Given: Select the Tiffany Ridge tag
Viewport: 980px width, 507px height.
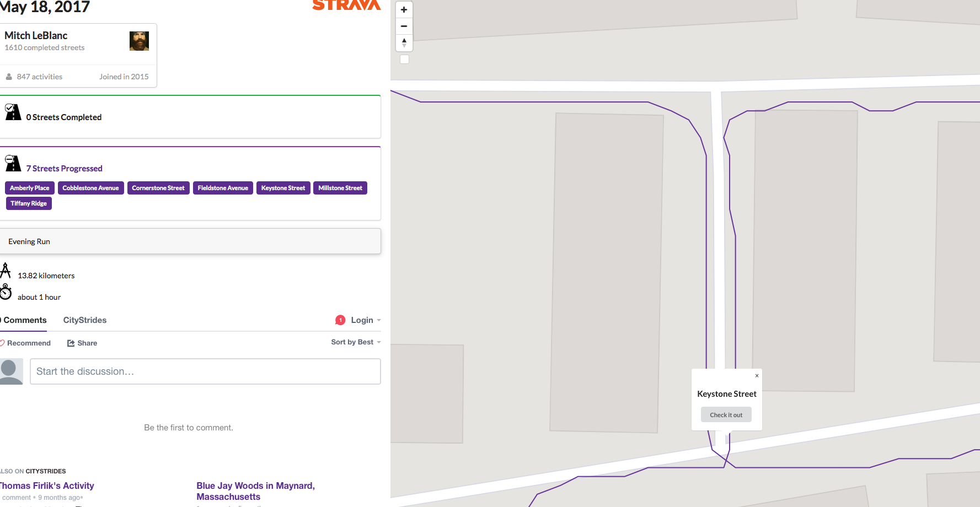Looking at the screenshot, I should [x=29, y=203].
